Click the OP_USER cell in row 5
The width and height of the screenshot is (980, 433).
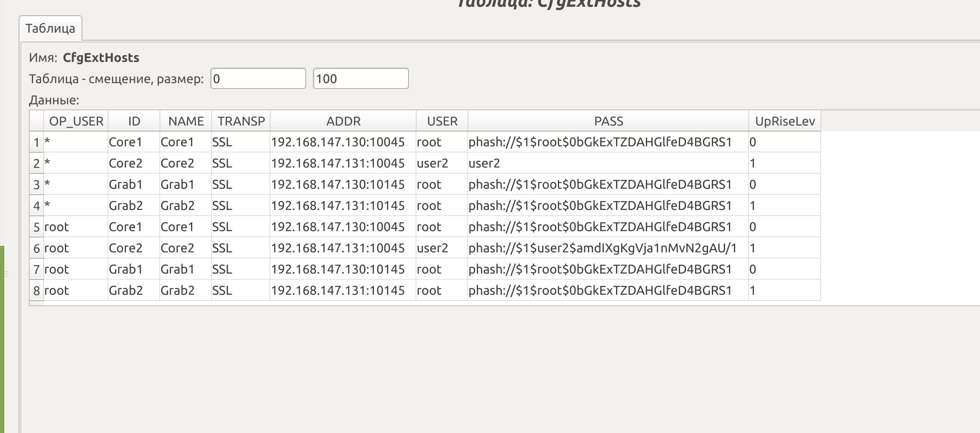click(76, 227)
